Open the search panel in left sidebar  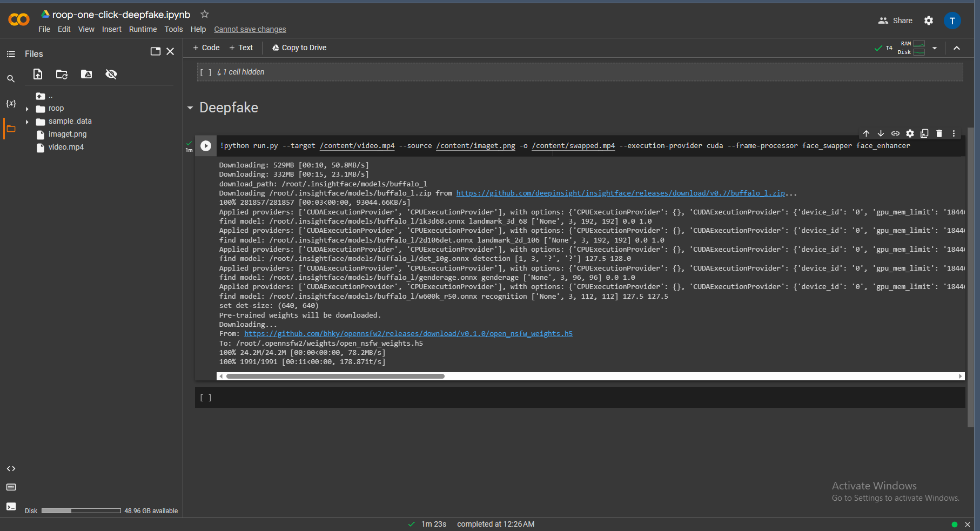pyautogui.click(x=11, y=79)
